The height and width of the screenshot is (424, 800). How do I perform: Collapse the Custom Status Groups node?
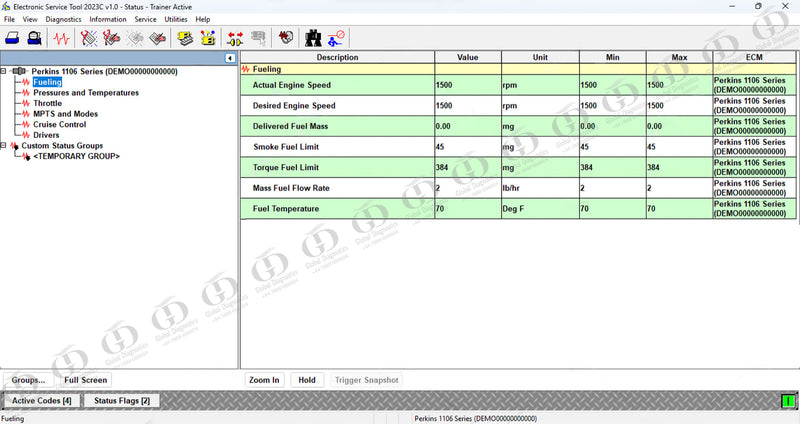tap(4, 145)
